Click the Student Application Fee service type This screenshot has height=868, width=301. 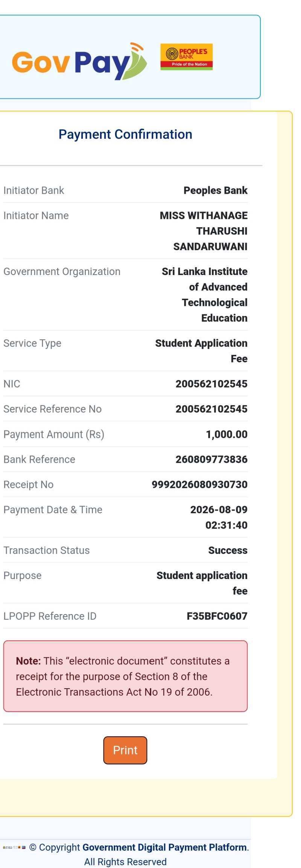coord(201,351)
